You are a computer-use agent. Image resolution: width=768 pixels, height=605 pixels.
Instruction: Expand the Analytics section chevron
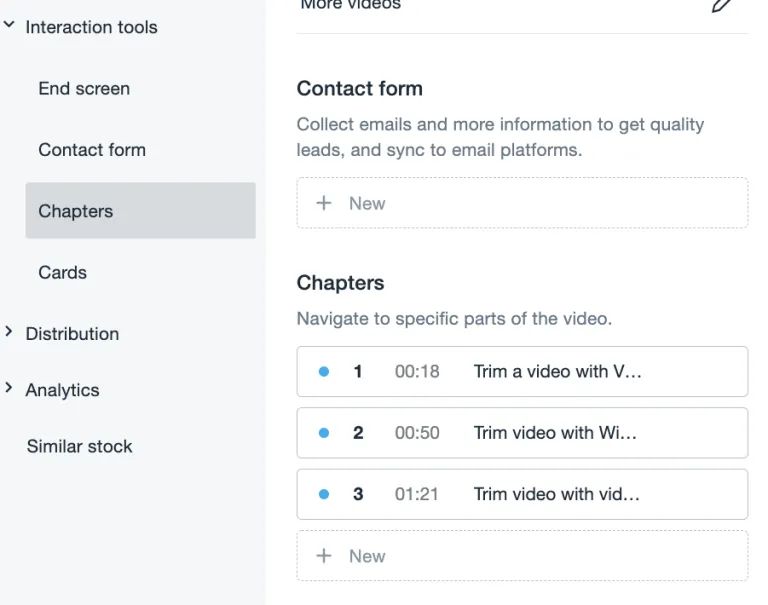(8, 388)
